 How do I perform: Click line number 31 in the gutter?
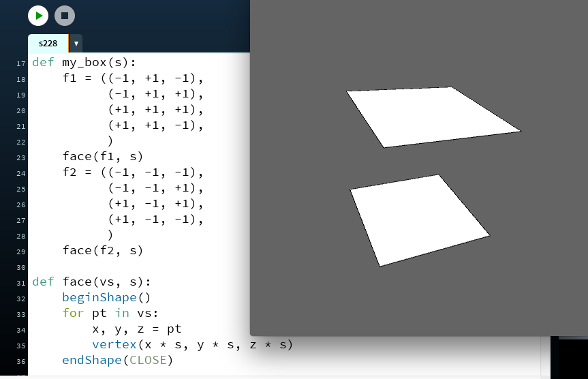20,282
